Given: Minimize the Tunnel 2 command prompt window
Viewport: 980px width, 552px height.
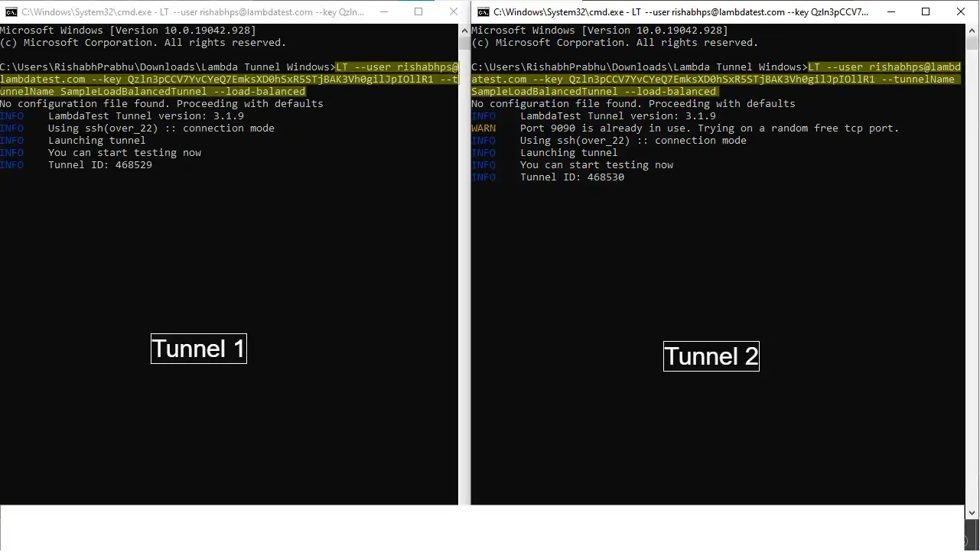Looking at the screenshot, I should click(890, 12).
